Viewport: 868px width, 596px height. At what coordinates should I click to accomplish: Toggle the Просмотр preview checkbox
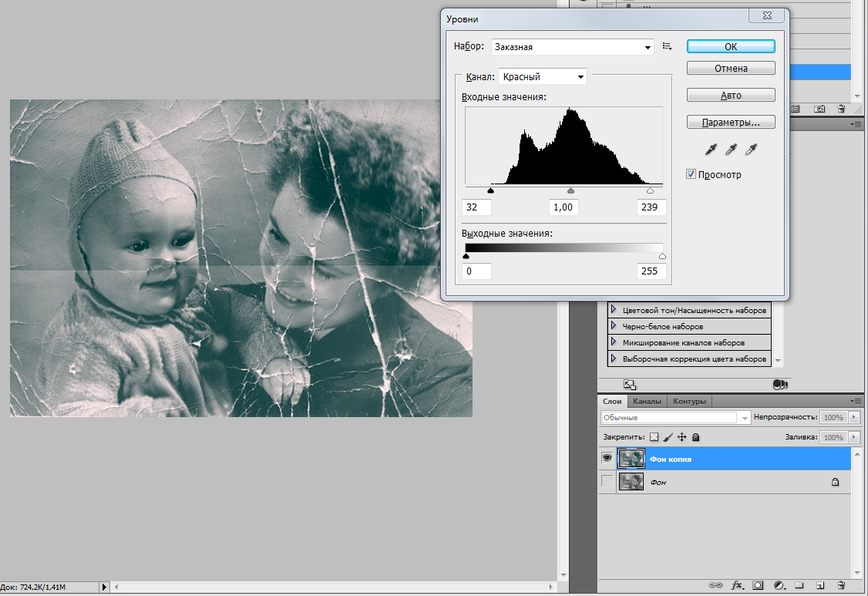[691, 175]
